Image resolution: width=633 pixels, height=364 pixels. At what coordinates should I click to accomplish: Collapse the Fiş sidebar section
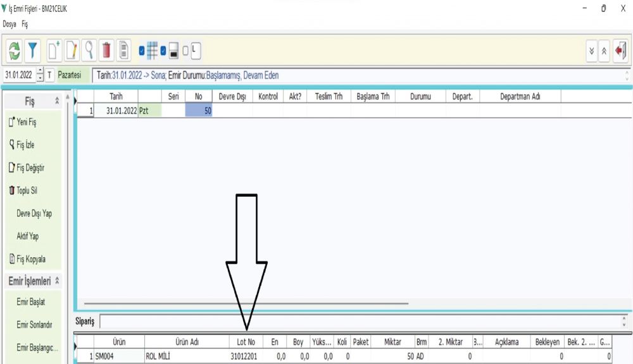(x=58, y=101)
